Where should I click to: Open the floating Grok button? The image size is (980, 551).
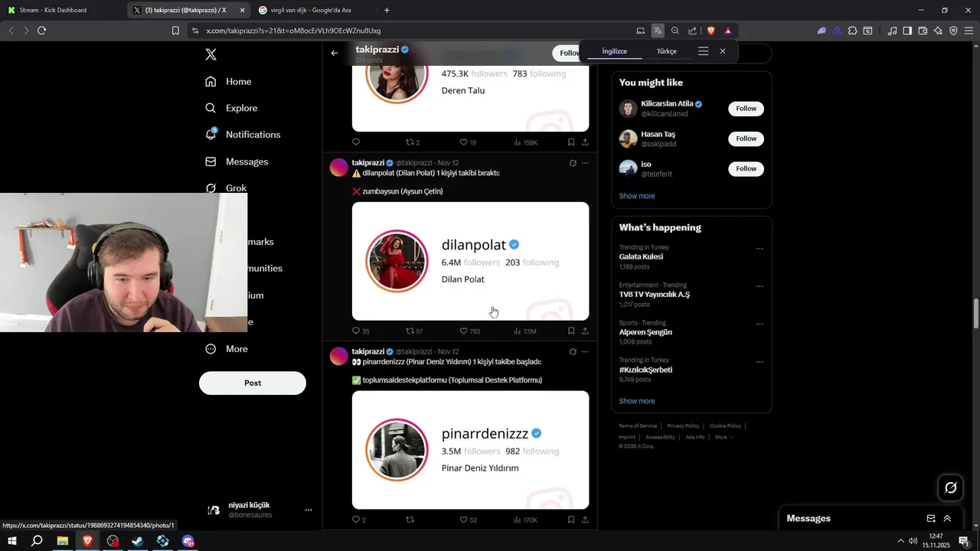(x=951, y=487)
